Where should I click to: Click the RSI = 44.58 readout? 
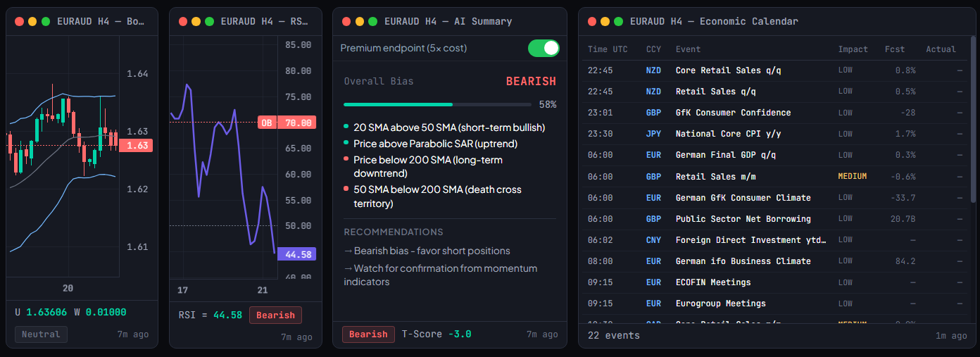[210, 315]
